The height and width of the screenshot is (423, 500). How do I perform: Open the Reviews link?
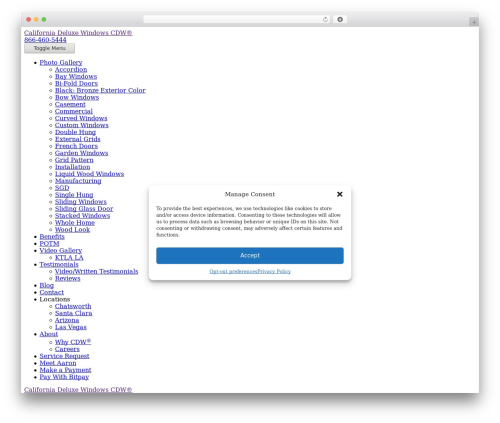tap(67, 279)
